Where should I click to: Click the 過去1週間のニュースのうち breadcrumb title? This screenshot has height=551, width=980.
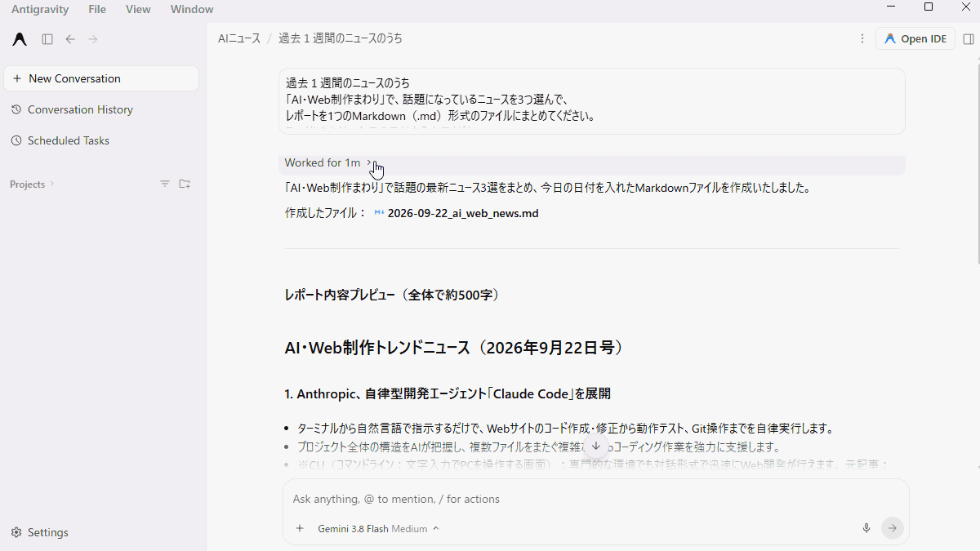341,38
